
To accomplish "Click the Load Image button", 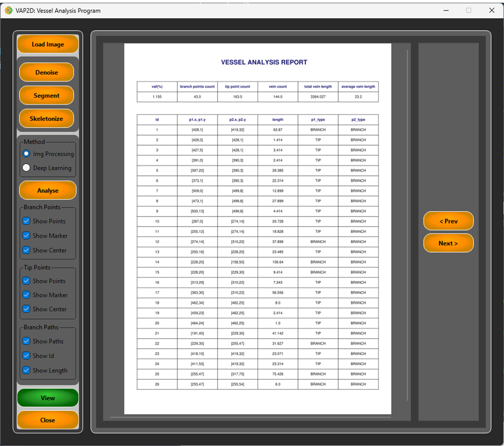I will (x=48, y=44).
